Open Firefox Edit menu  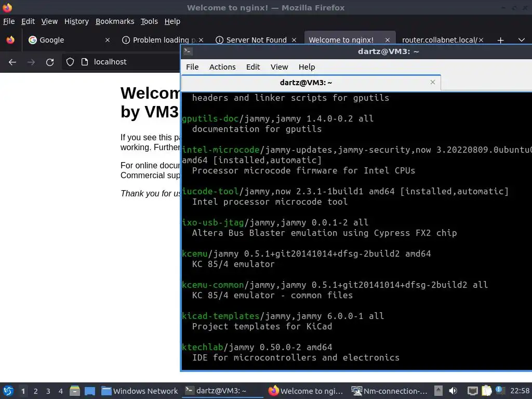tap(28, 21)
